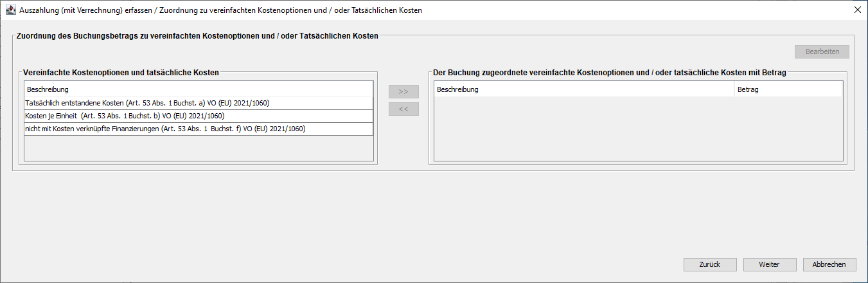Click the empty body of the assigned costs table
This screenshot has width=868, height=283.
(x=637, y=129)
